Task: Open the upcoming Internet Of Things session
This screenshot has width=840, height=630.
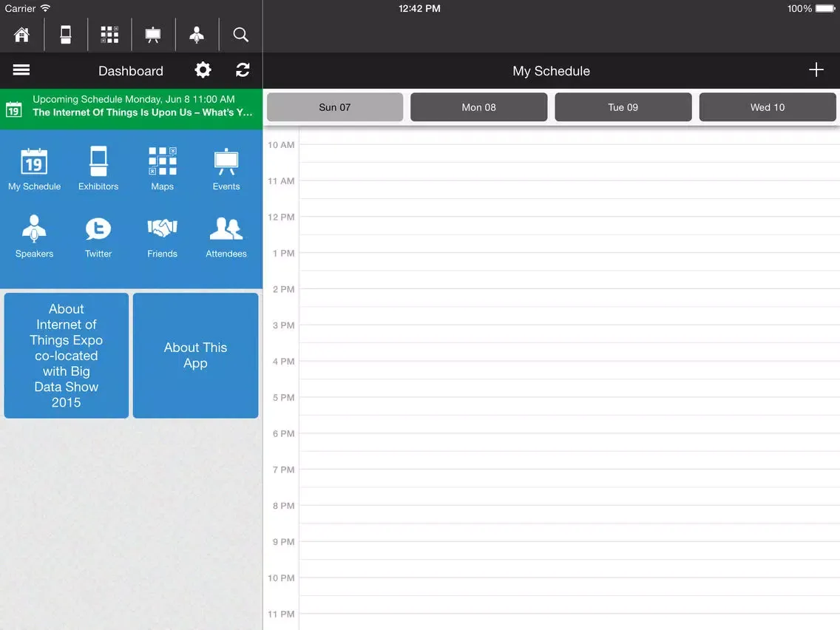Action: [132, 109]
